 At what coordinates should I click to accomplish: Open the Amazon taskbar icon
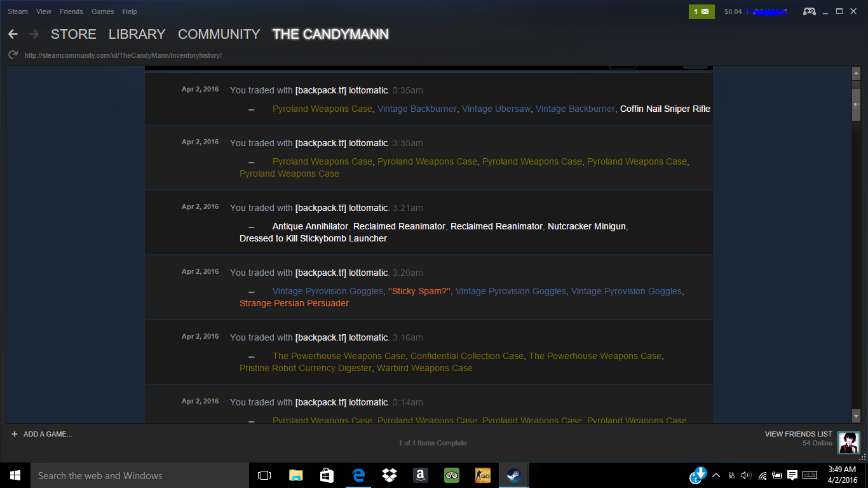[420, 475]
